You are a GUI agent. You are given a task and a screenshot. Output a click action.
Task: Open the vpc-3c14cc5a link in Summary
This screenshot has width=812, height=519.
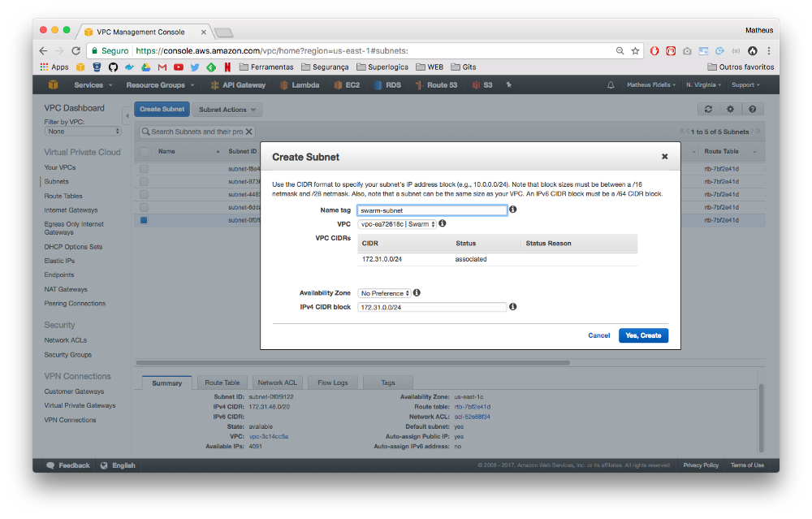pos(268,436)
